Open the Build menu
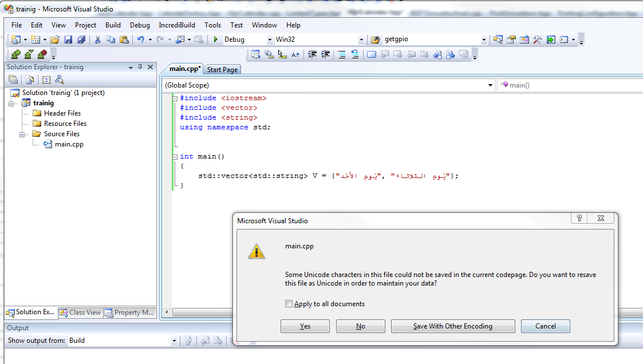 point(113,25)
